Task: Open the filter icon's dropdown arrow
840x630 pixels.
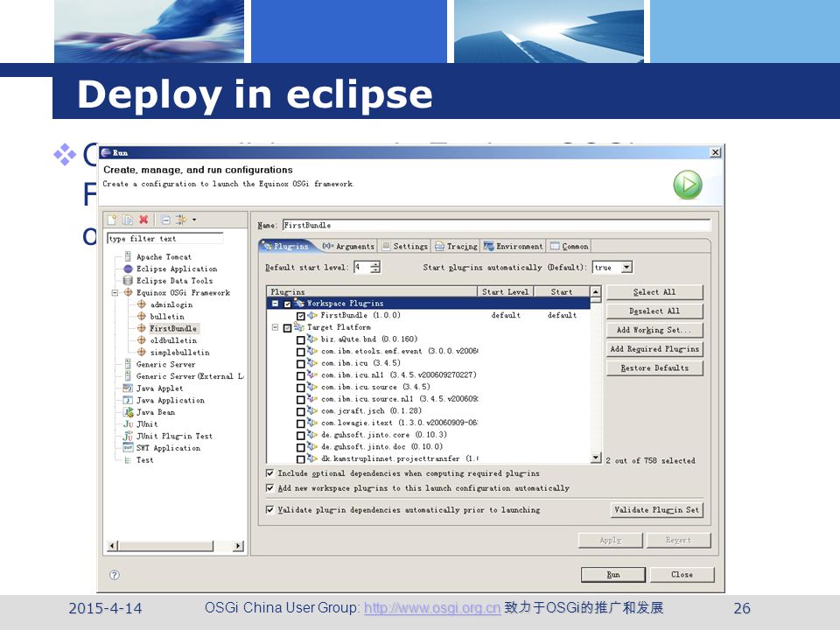Action: (194, 220)
